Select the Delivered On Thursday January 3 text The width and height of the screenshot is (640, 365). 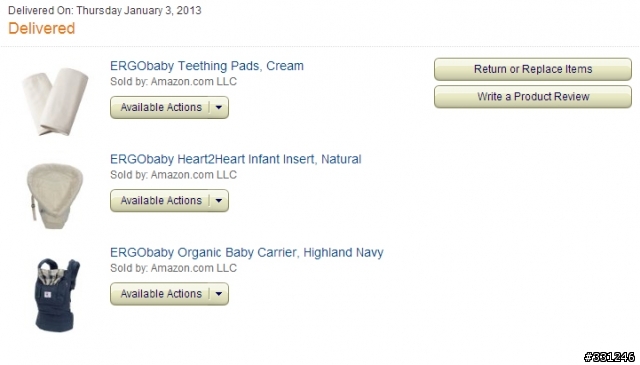click(x=104, y=10)
